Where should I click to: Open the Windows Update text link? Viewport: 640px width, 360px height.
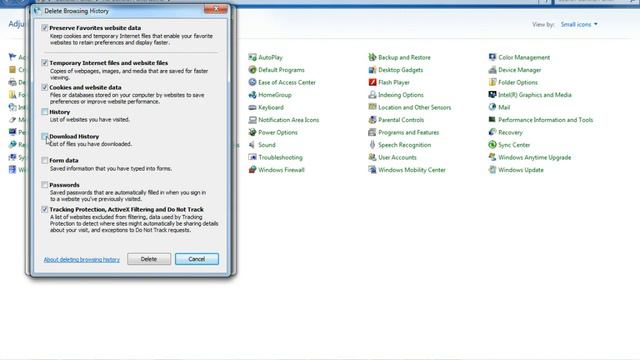tap(521, 170)
